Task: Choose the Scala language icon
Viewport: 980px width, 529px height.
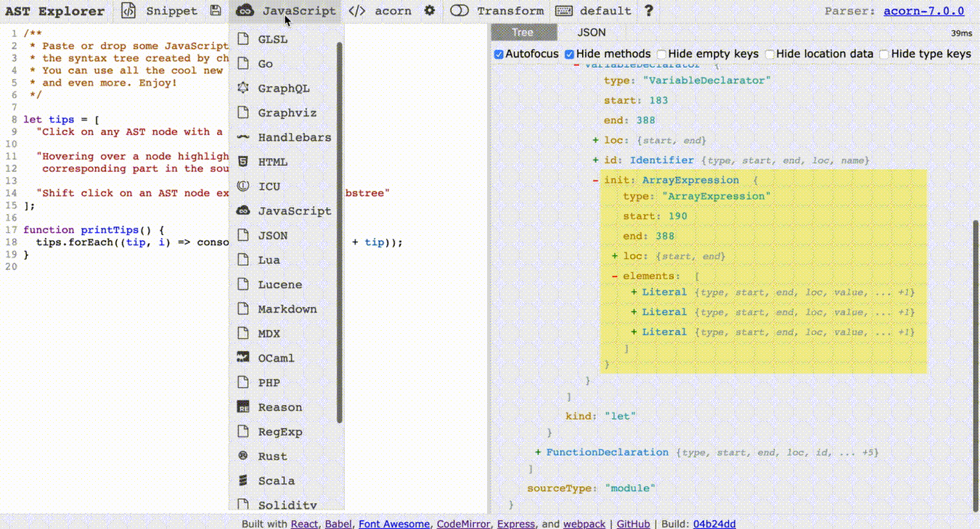Action: (243, 480)
